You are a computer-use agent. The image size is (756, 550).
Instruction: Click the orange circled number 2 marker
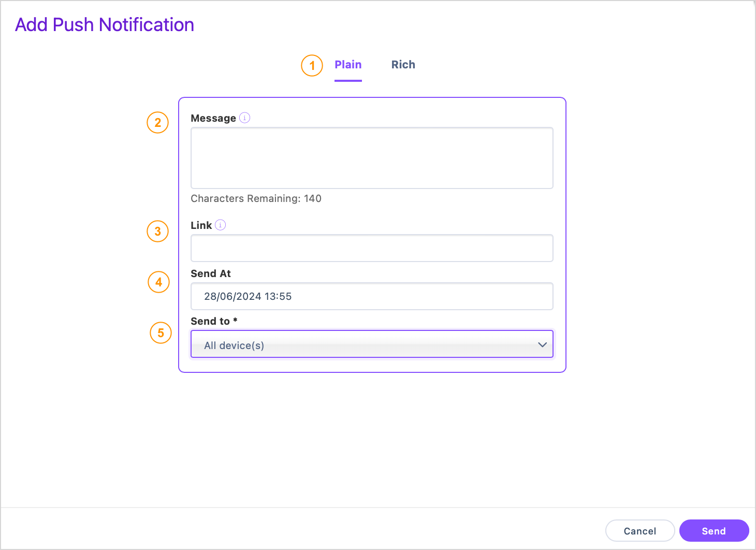(x=158, y=123)
